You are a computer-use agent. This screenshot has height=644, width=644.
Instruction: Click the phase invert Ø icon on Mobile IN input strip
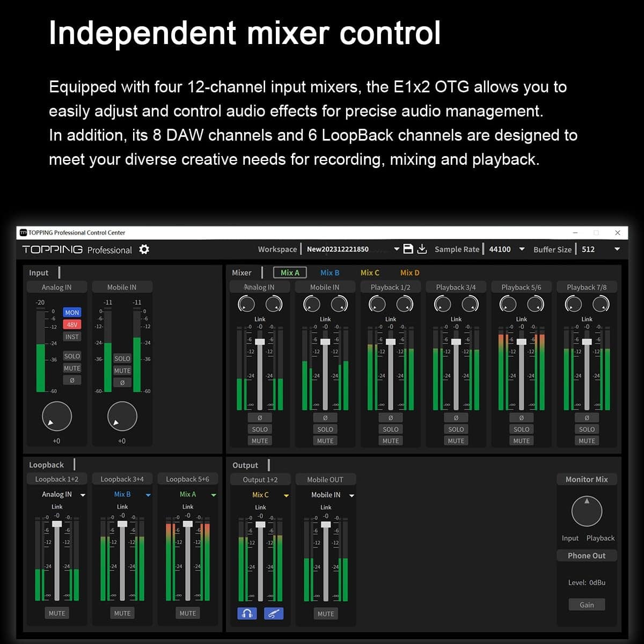[x=122, y=382]
